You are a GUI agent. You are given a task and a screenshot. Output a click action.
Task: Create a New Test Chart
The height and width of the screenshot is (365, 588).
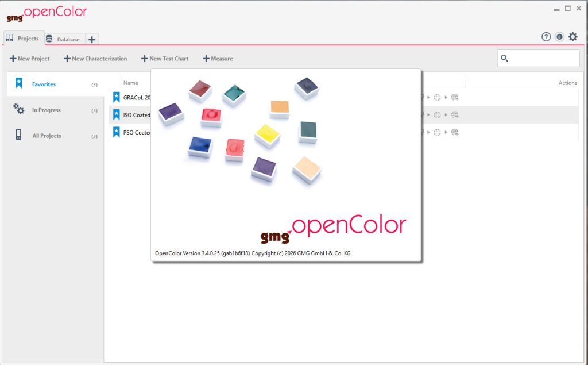165,59
